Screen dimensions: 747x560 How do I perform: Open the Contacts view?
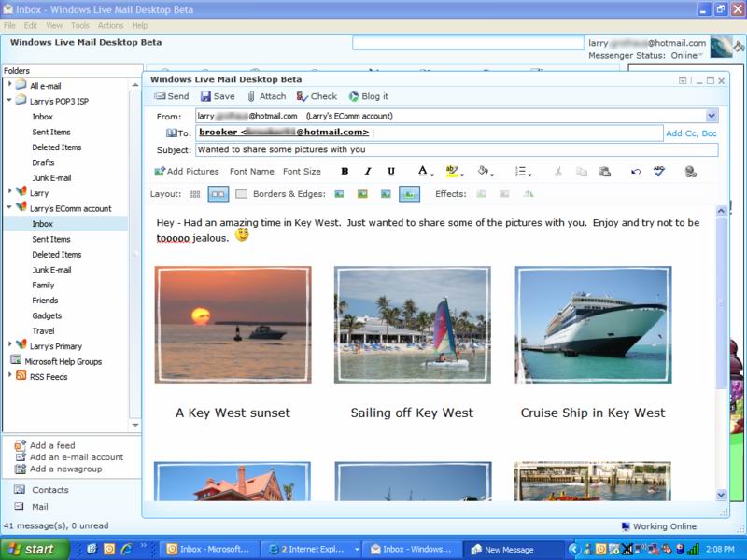(x=50, y=490)
